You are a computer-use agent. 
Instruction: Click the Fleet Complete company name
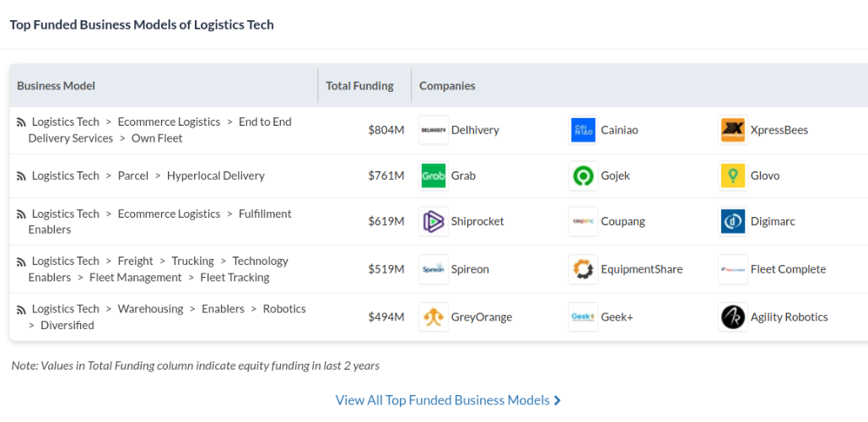(x=788, y=269)
